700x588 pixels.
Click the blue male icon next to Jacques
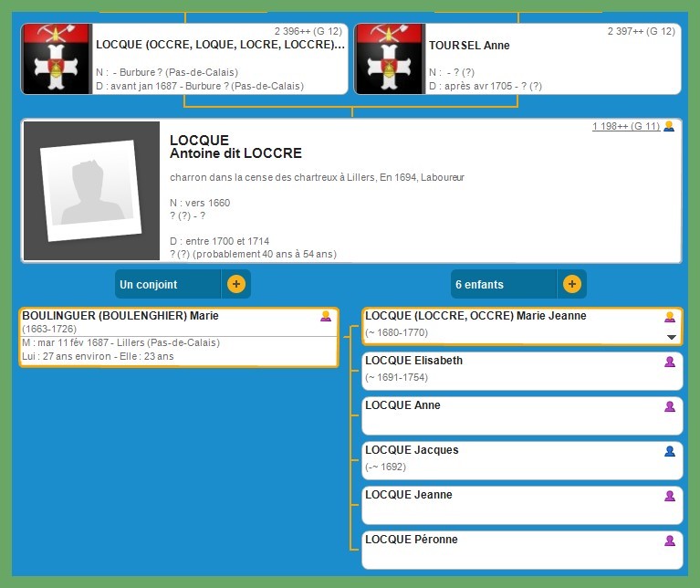(x=670, y=451)
